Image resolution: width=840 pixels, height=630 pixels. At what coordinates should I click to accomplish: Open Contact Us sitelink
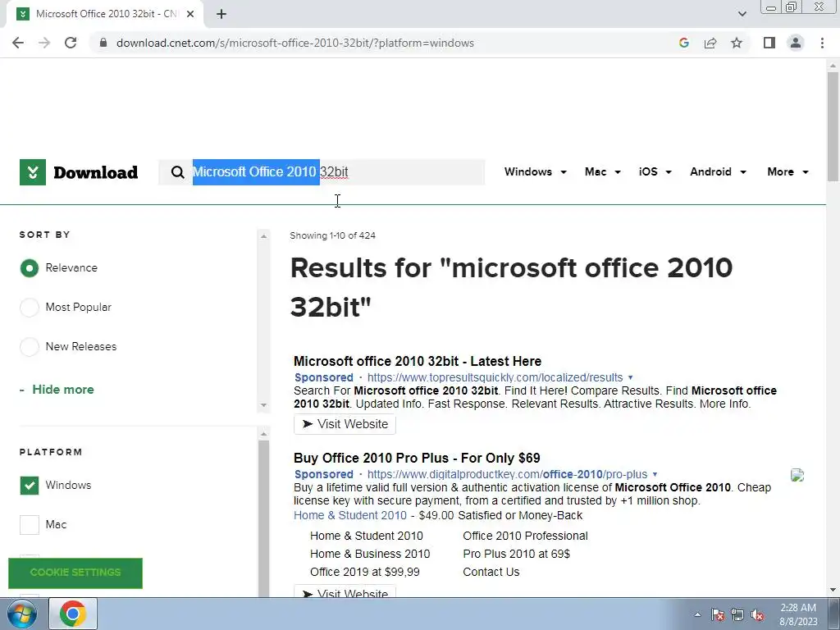click(x=491, y=572)
